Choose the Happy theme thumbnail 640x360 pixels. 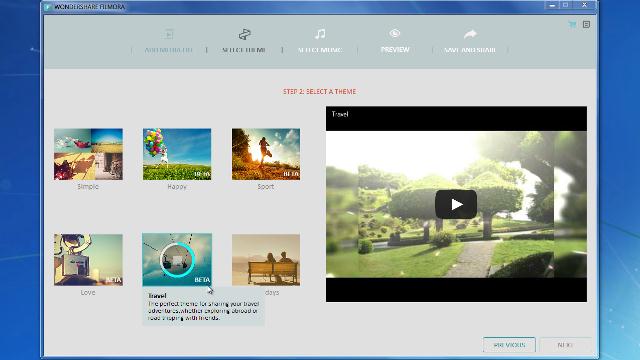(x=177, y=154)
